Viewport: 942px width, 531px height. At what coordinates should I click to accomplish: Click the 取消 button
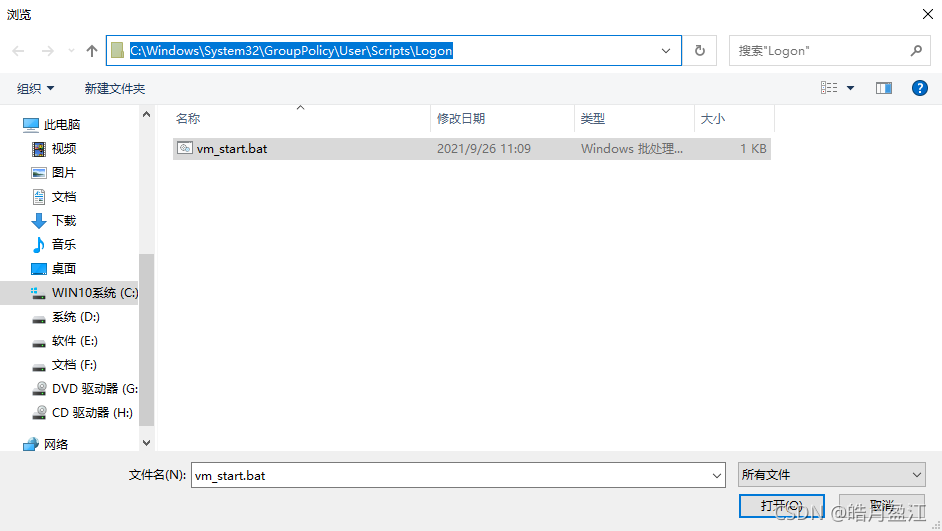coord(881,506)
